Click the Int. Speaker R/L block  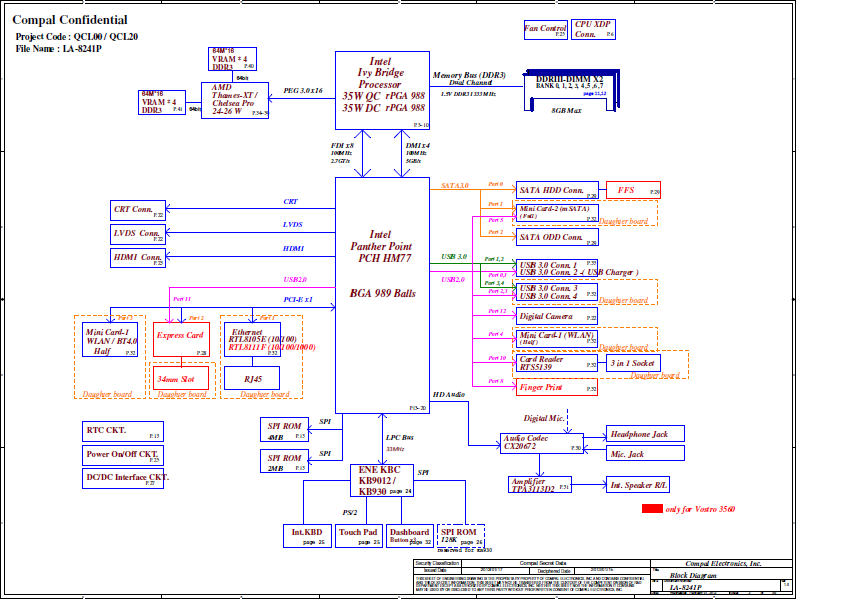(638, 485)
